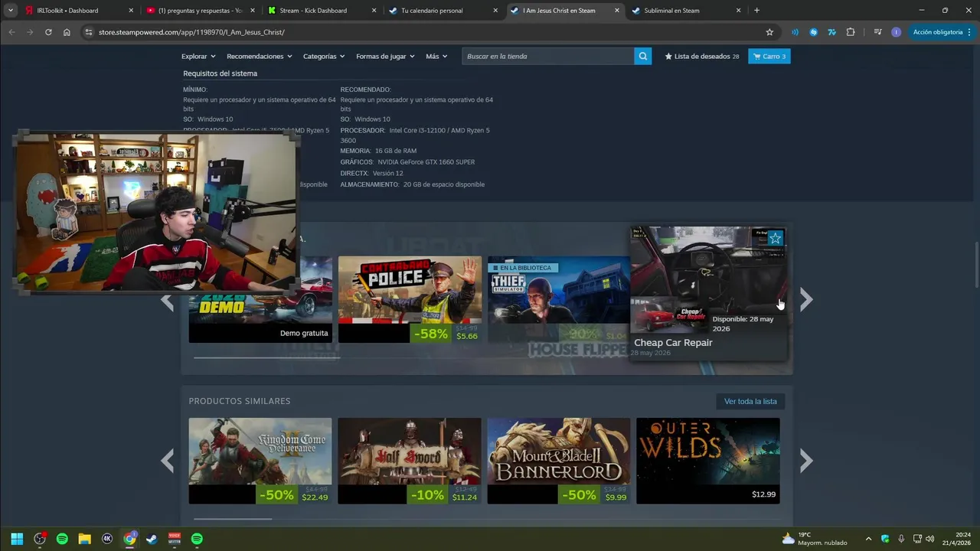Open volume control in system tray
Image resolution: width=980 pixels, height=551 pixels.
[x=929, y=539]
